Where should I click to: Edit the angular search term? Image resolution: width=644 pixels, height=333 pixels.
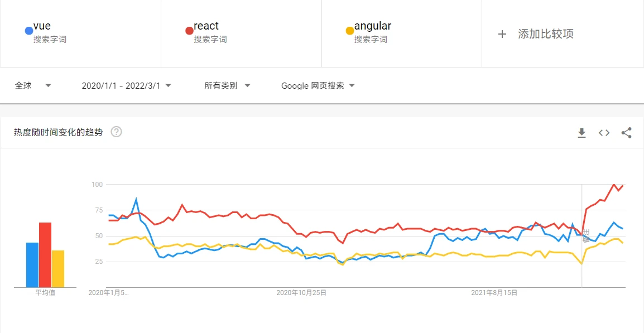pyautogui.click(x=372, y=26)
